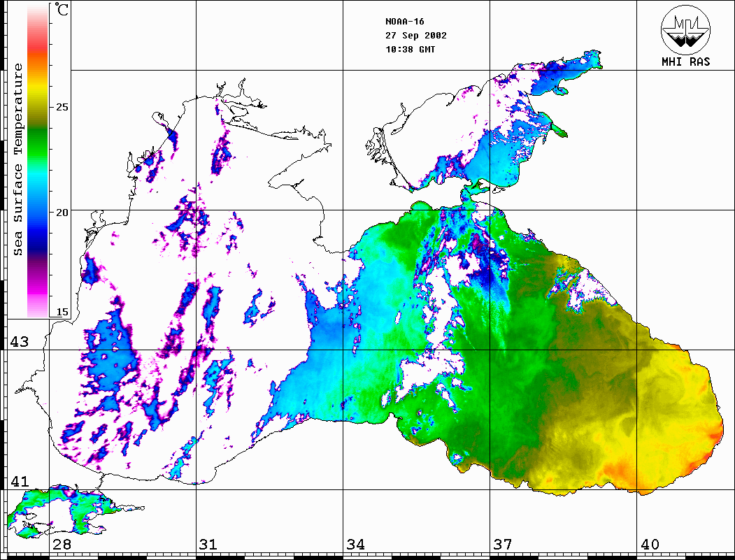The width and height of the screenshot is (735, 560).
Task: Click the 'Sea Surface Temperature' legend title
Action: 17,159
